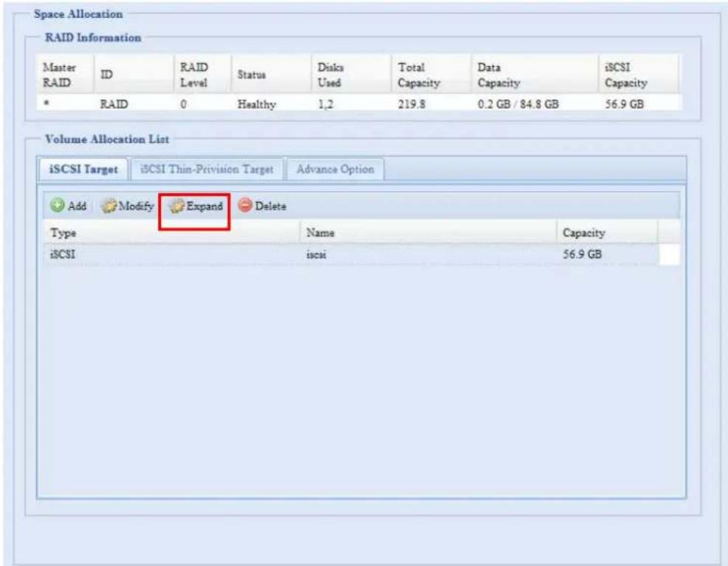Click the Status column header

tap(271, 75)
